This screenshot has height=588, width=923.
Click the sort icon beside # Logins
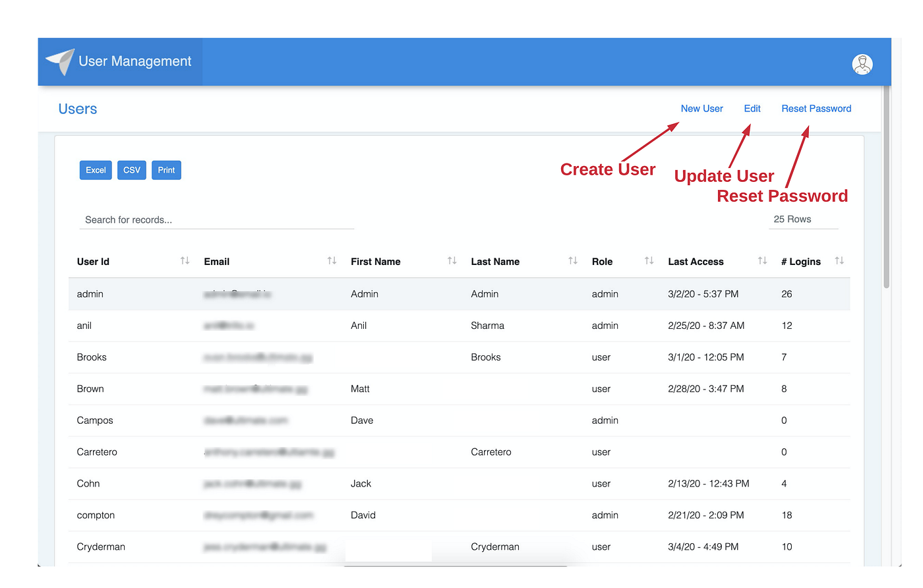[839, 260]
